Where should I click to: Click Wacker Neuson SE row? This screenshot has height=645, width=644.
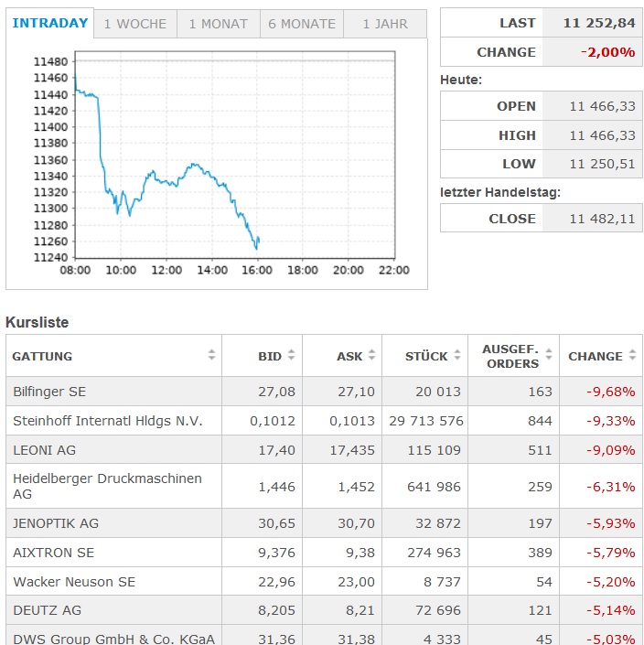[x=74, y=582]
